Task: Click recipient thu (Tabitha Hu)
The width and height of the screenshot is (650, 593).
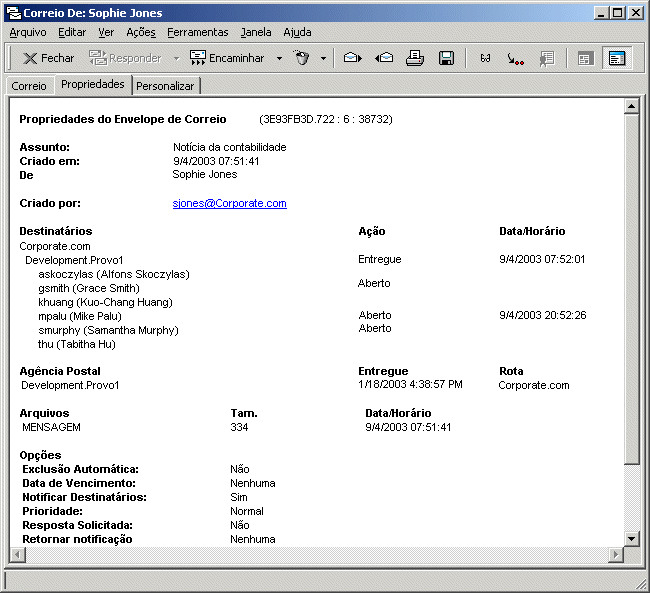Action: pyautogui.click(x=77, y=344)
